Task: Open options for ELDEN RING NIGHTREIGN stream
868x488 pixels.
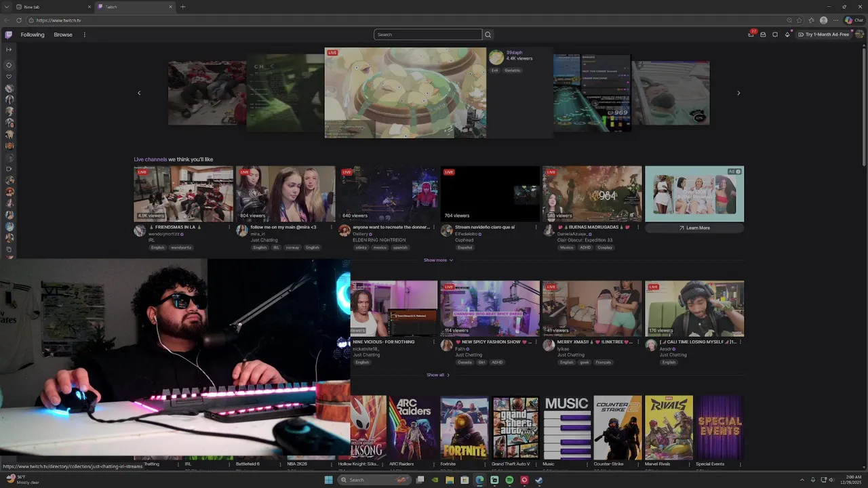Action: click(434, 227)
